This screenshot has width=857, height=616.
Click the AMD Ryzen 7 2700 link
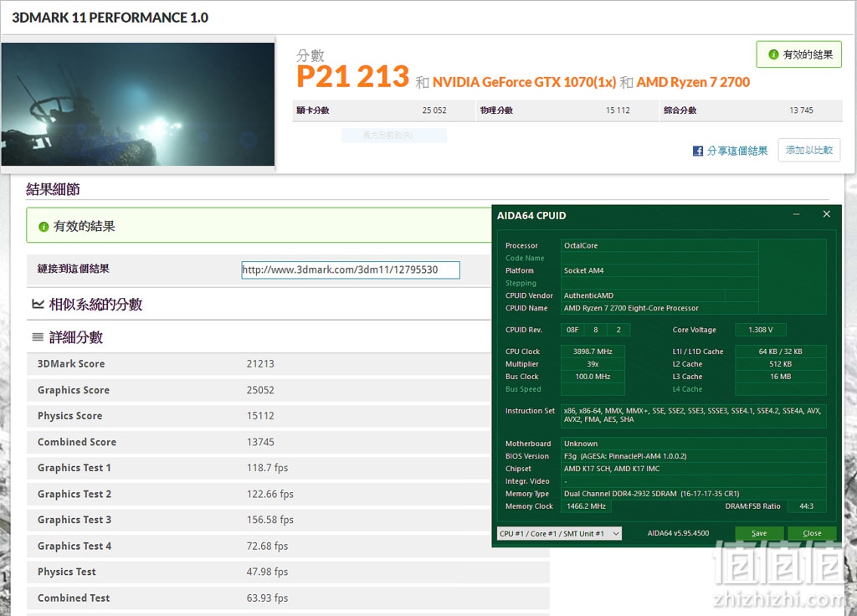tap(693, 82)
